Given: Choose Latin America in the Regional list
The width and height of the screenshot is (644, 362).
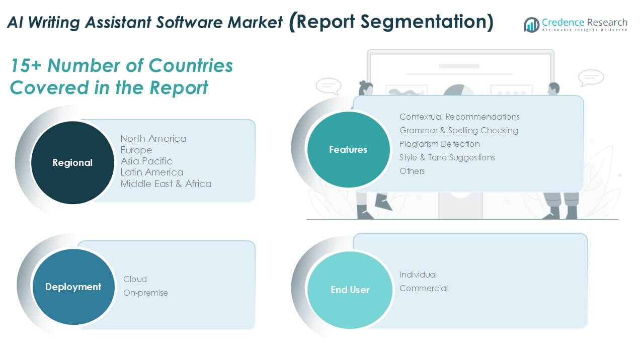Looking at the screenshot, I should click(151, 172).
